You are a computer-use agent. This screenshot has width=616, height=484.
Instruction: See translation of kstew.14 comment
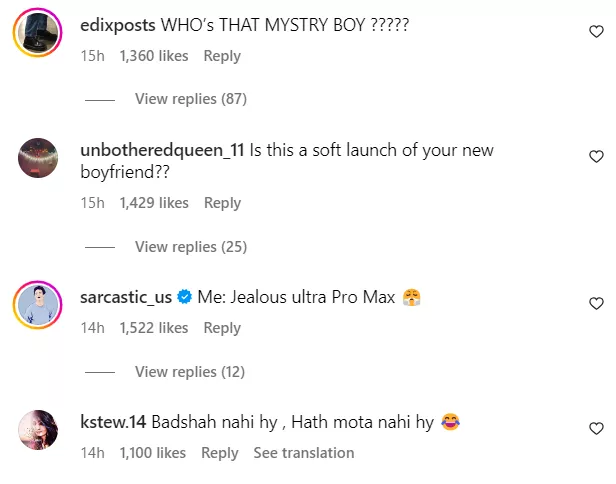pos(304,453)
